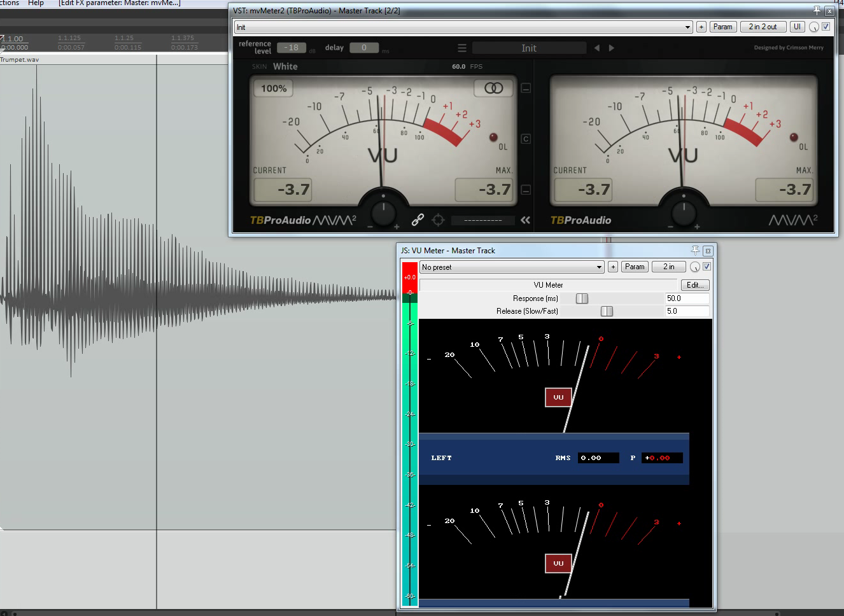Click left meter OL overload LED
The width and height of the screenshot is (844, 616).
click(x=493, y=137)
